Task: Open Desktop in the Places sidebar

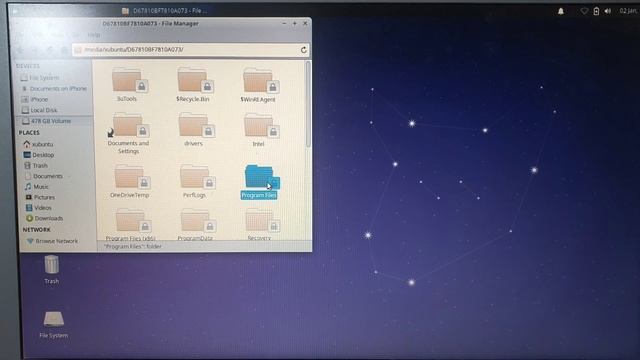Action: click(39, 155)
